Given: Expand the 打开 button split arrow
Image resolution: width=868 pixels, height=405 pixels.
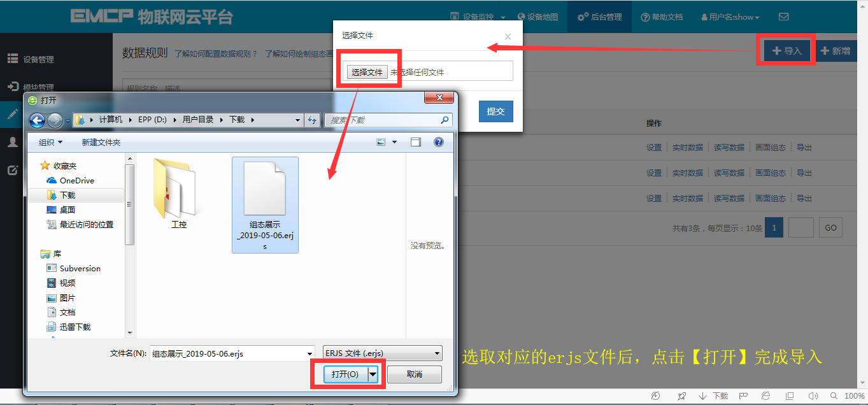Looking at the screenshot, I should pyautogui.click(x=373, y=374).
